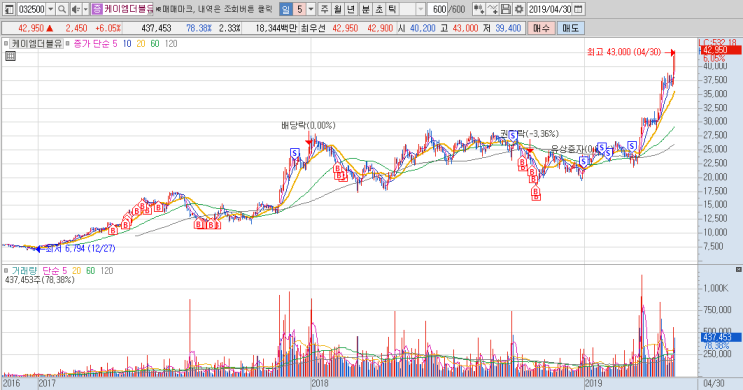
Task: Expand the period value 5 dropdown
Action: point(311,9)
